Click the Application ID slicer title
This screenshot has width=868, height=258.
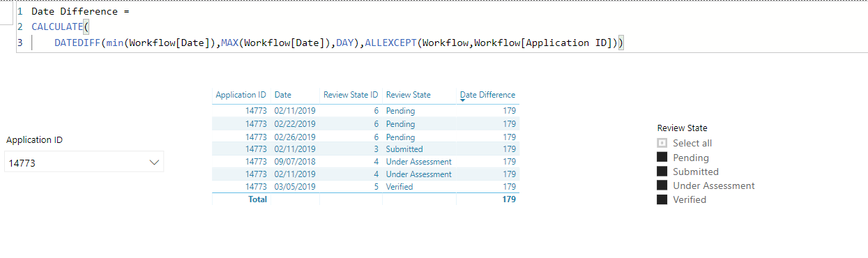[x=34, y=140]
